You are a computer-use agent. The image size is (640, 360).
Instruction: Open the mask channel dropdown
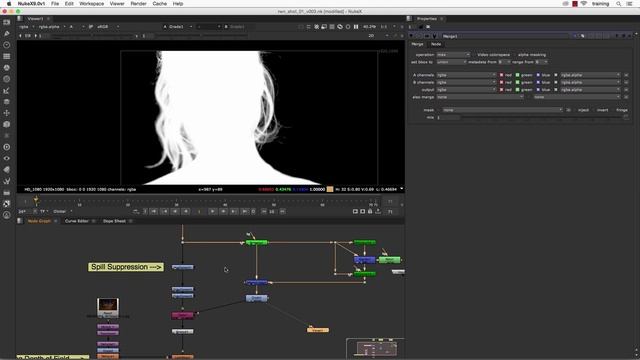click(x=502, y=110)
